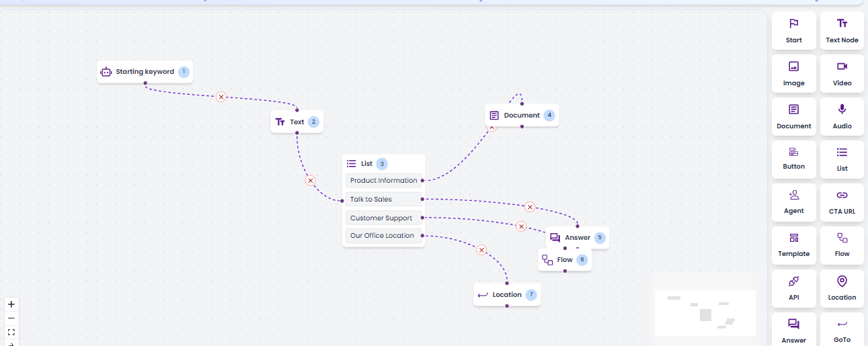Pick the Image node tile
The height and width of the screenshot is (346, 868).
[x=794, y=74]
